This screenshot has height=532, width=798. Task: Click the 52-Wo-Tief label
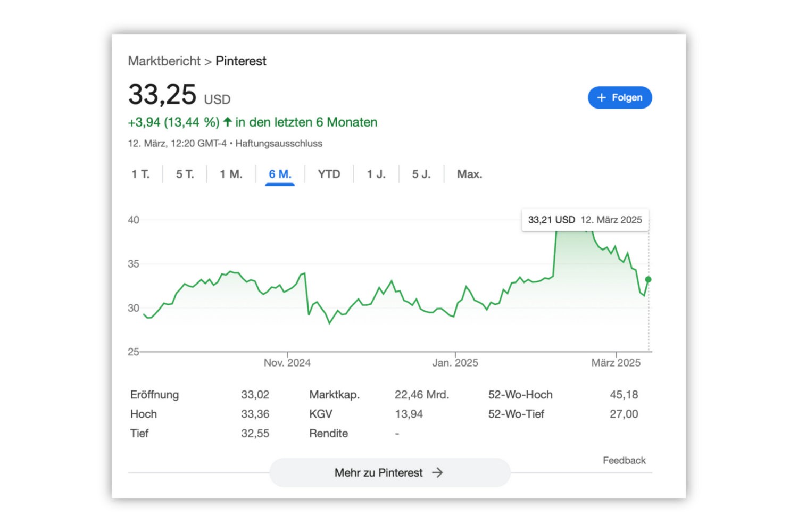tap(517, 414)
